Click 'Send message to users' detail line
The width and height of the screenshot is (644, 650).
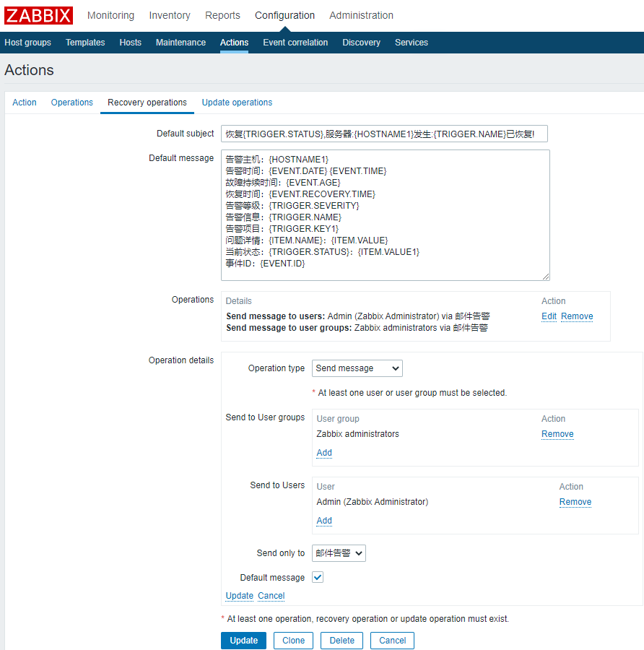358,316
